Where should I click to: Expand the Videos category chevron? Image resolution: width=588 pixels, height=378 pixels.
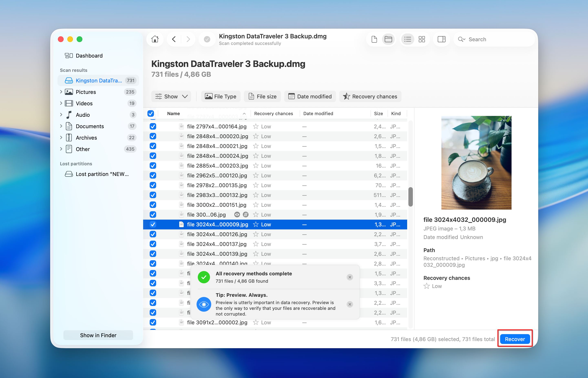[x=61, y=103]
